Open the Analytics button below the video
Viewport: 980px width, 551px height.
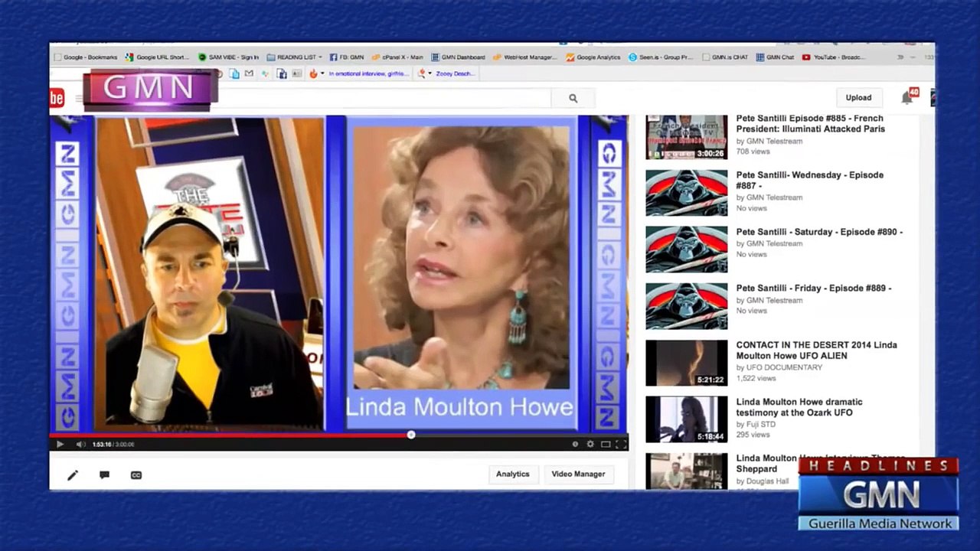512,474
